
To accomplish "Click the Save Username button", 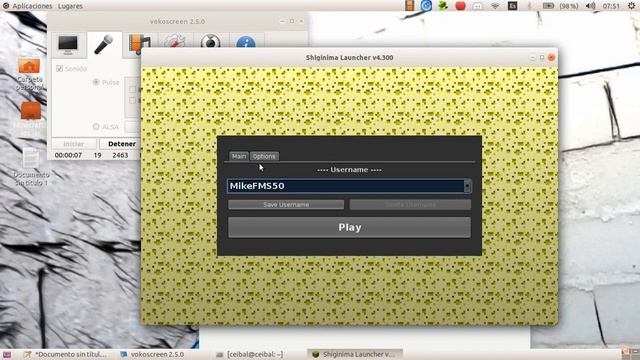I will pos(286,204).
